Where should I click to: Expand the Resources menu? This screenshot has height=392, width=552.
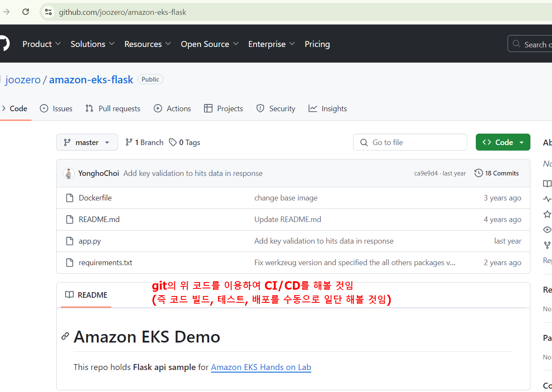[x=147, y=44]
